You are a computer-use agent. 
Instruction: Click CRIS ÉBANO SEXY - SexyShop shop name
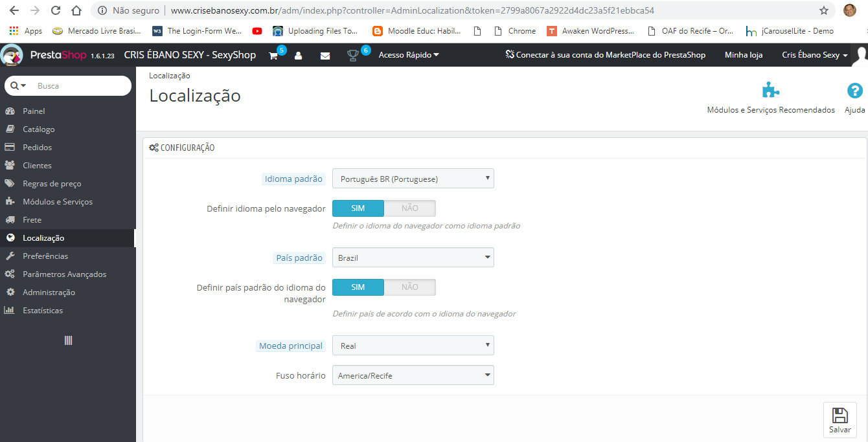tap(190, 55)
